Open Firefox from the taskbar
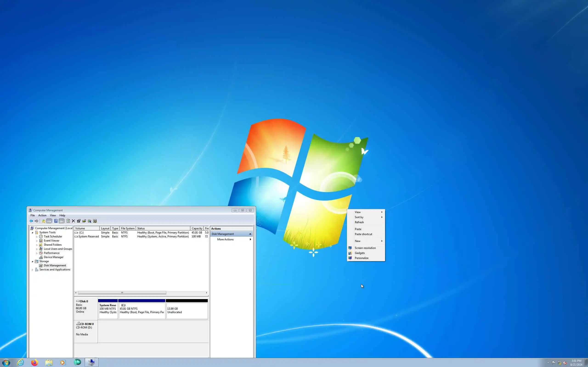 pos(34,362)
